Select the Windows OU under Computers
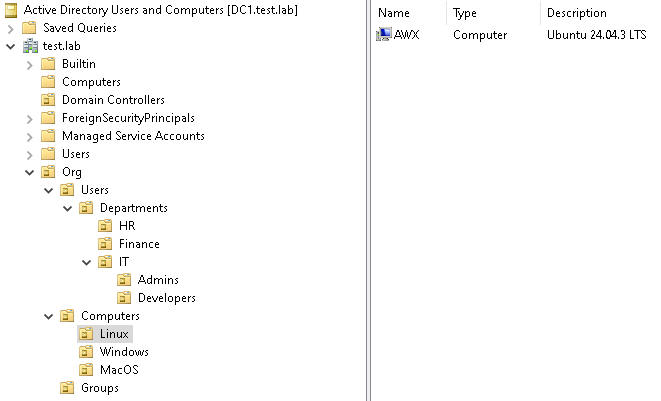Screen dimensions: 661x401 point(124,352)
